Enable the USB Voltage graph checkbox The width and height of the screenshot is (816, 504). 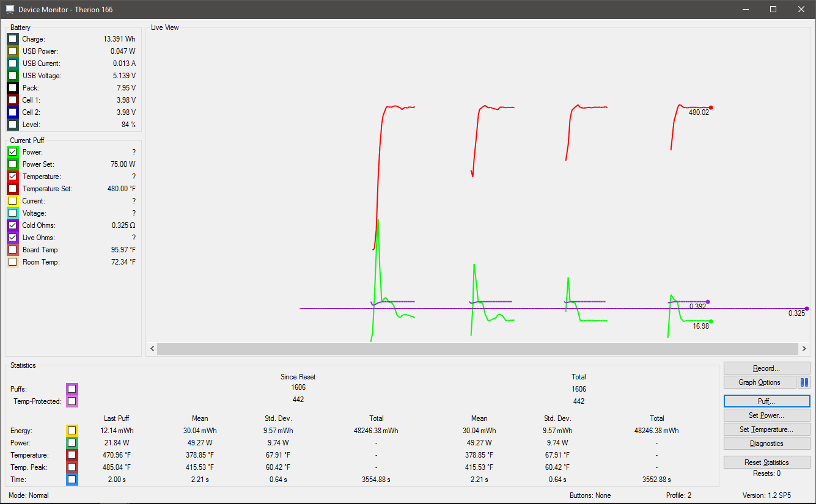pos(13,76)
